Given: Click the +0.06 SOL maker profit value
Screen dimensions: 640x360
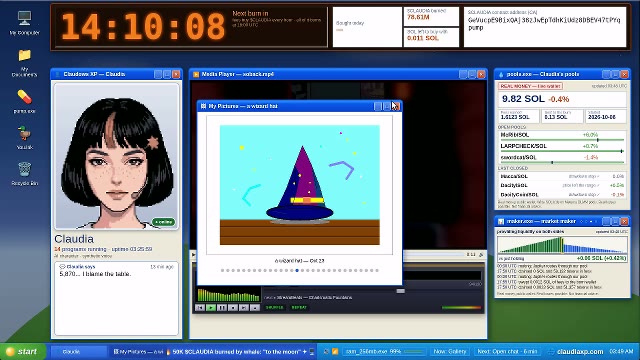Looking at the screenshot, I should [x=601, y=258].
